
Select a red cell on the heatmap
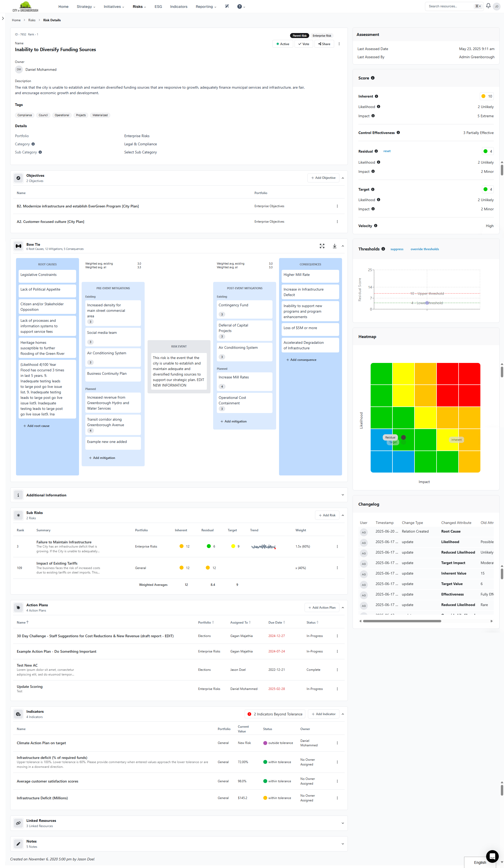470,373
